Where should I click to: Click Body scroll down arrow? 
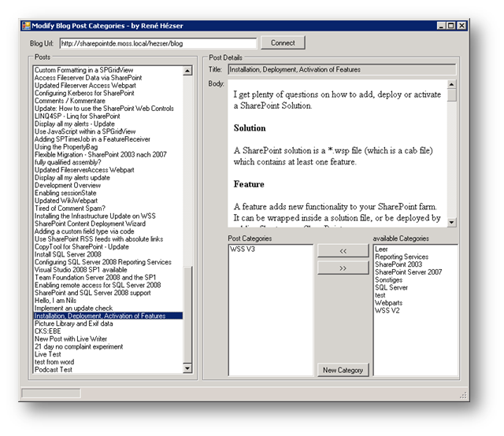451,222
